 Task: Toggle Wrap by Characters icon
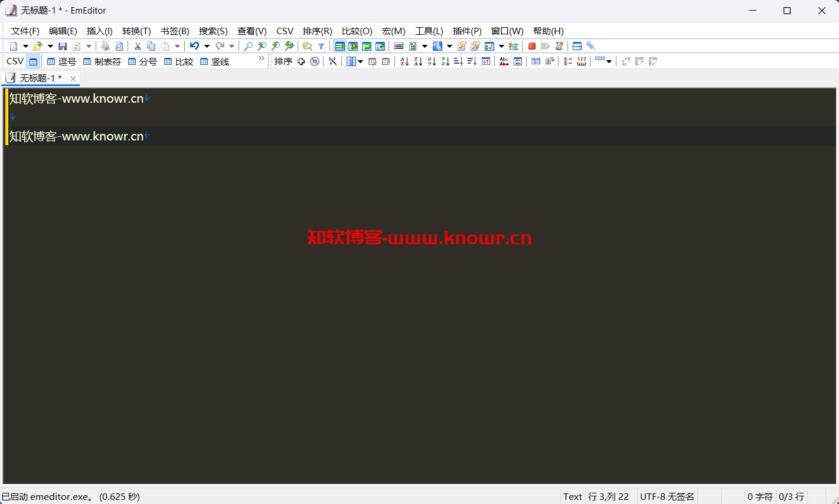[353, 46]
